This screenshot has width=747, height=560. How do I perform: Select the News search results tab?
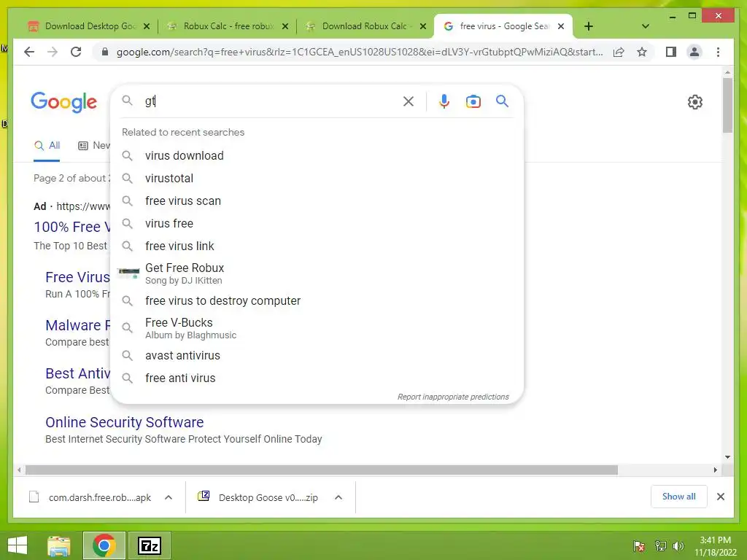point(94,145)
